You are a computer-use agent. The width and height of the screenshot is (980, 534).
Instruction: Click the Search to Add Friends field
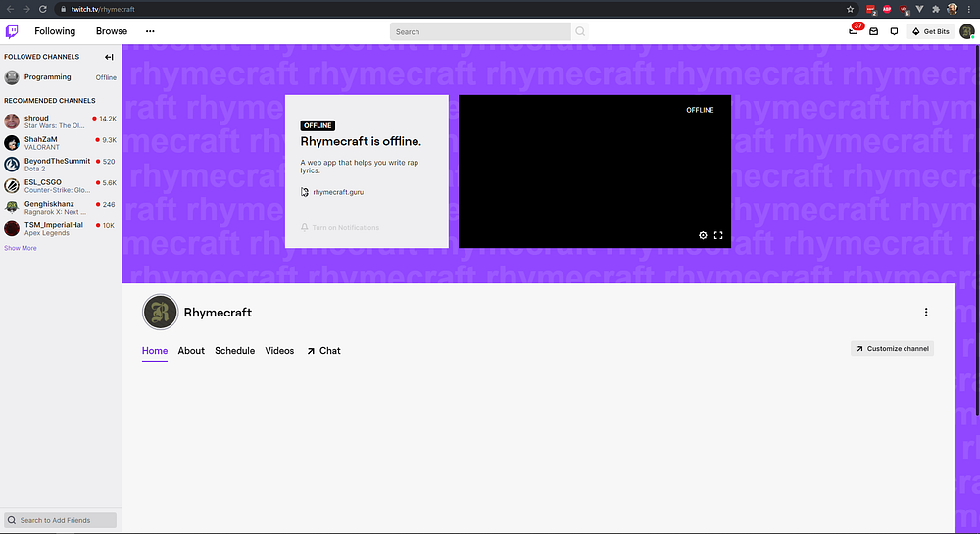coord(60,520)
